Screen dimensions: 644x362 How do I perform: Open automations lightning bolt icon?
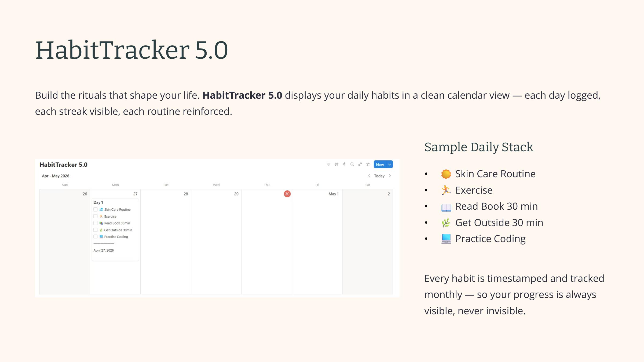344,164
